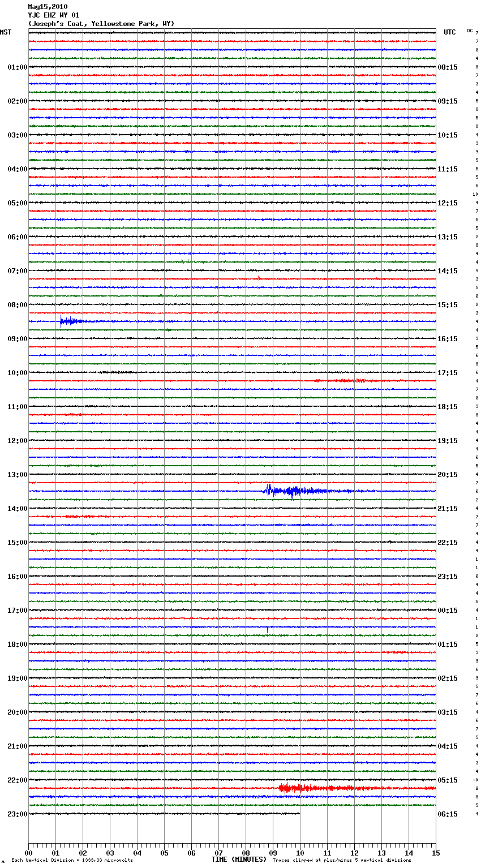
Task: Click the UTC time label '14:15'
Action: [x=448, y=271]
